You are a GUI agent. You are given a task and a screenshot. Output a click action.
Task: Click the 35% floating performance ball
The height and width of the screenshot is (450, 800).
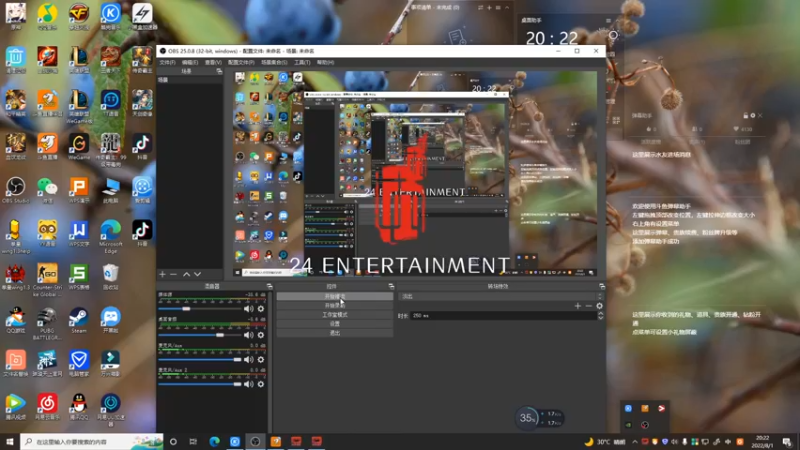[527, 418]
